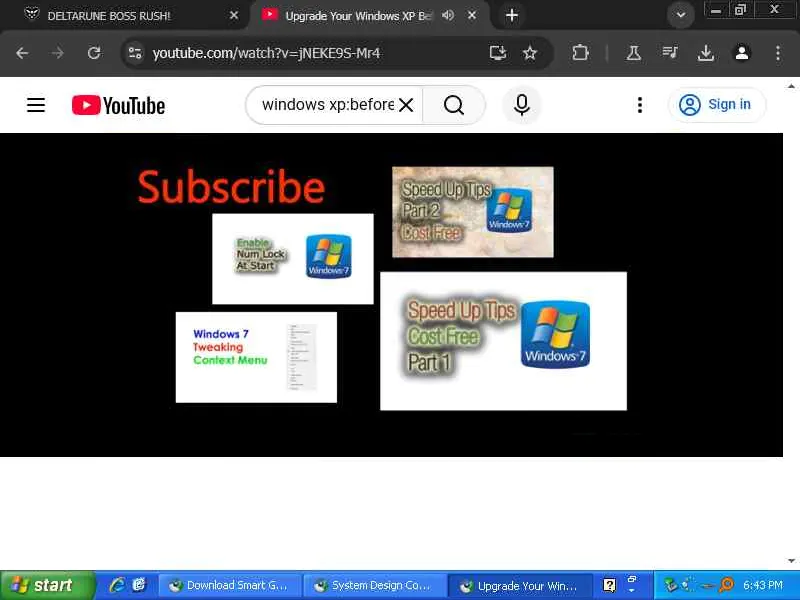Run search with the magnifier button

tap(454, 105)
